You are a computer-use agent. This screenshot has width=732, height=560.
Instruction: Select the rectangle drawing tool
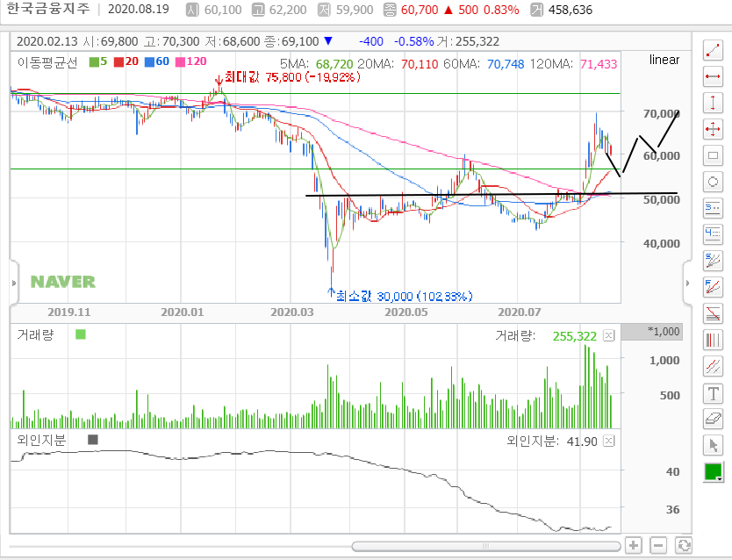713,155
